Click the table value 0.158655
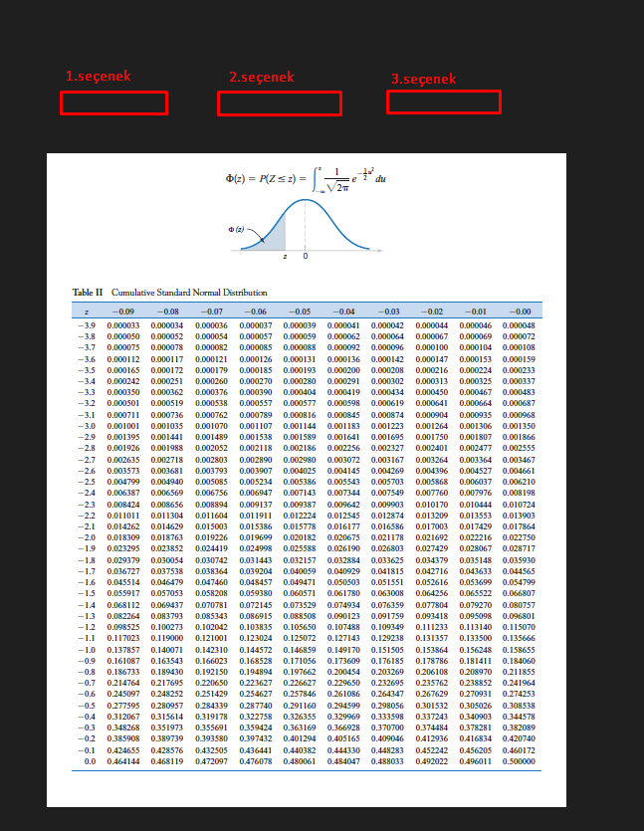Screen dimensions: 644x831 (x=519, y=650)
